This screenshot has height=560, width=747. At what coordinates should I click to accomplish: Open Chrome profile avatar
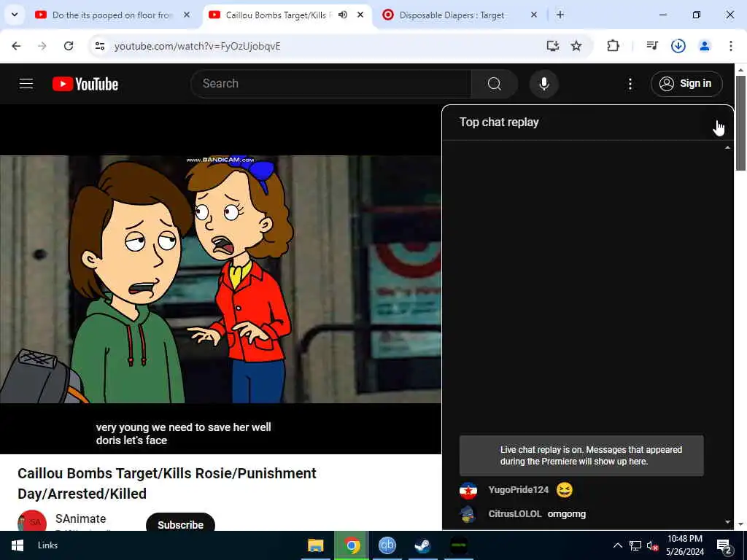click(705, 46)
